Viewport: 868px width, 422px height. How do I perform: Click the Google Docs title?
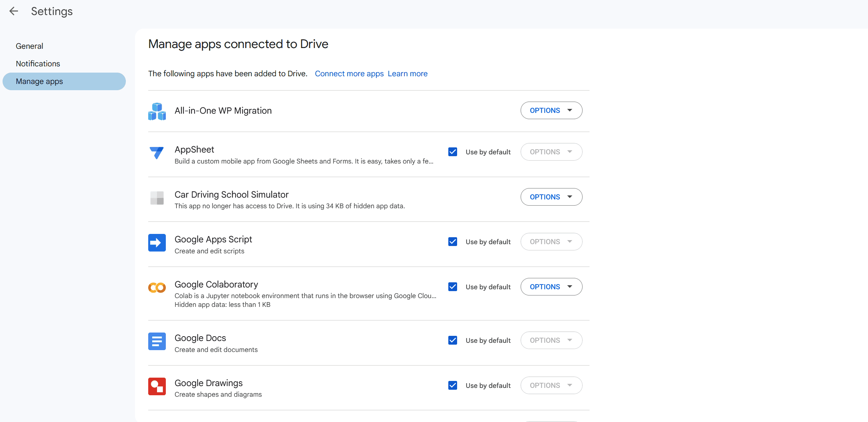click(x=200, y=338)
